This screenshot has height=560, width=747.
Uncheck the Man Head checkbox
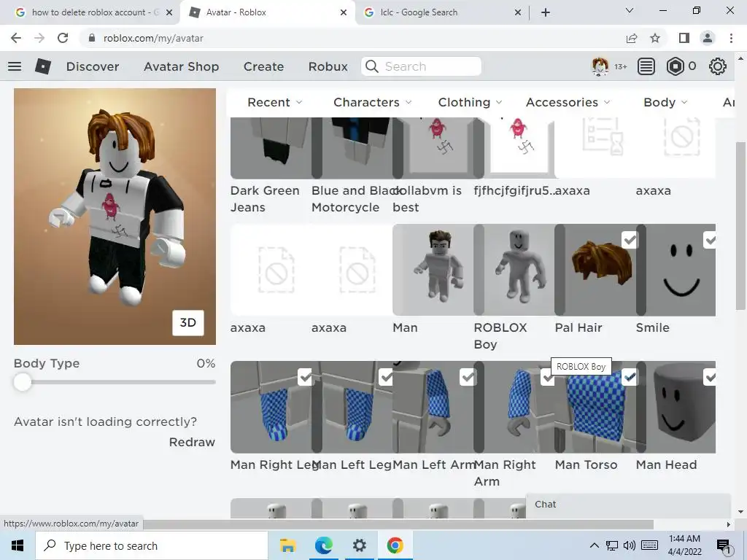709,377
